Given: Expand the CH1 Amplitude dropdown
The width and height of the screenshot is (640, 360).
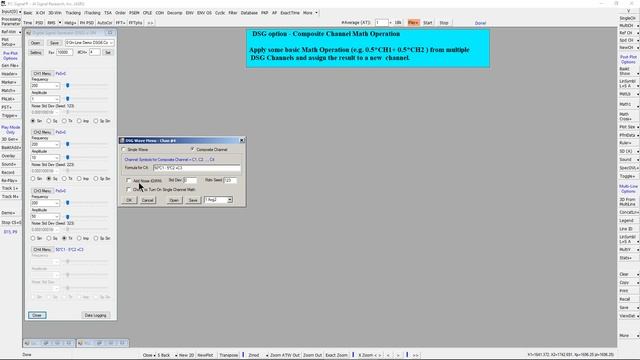Looking at the screenshot, I should pyautogui.click(x=57, y=99).
